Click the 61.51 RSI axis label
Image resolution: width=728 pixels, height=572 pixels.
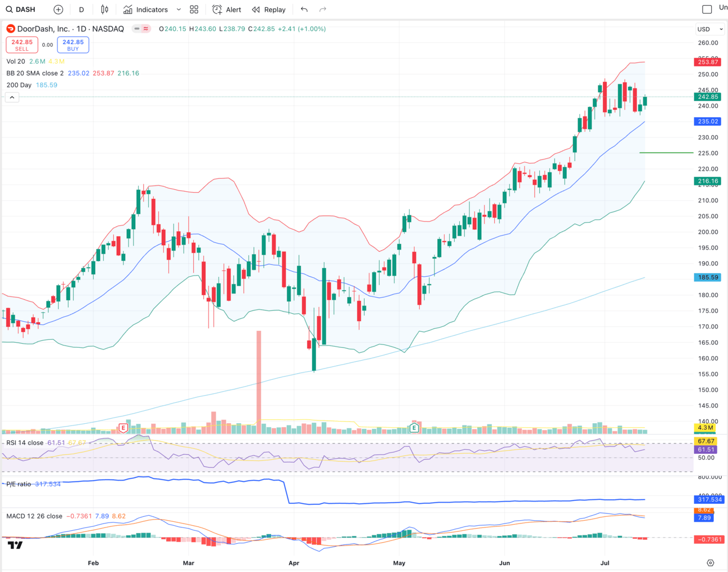click(x=705, y=450)
